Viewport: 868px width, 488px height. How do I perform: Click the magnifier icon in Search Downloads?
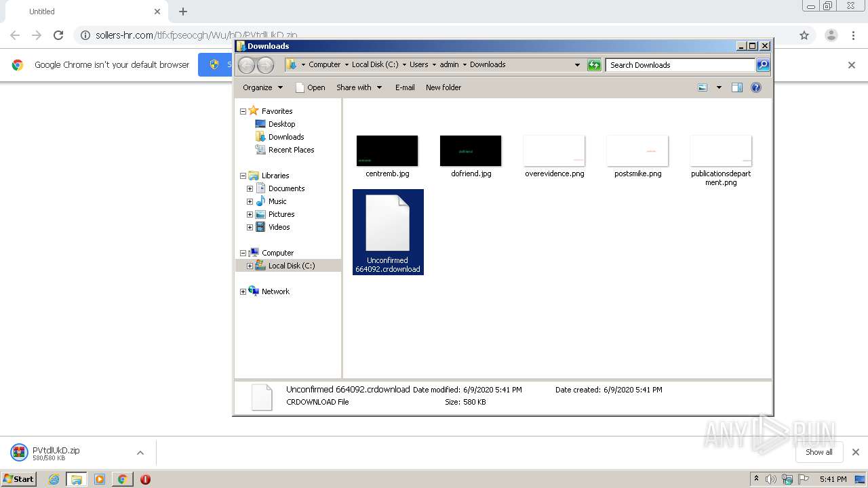pyautogui.click(x=763, y=65)
